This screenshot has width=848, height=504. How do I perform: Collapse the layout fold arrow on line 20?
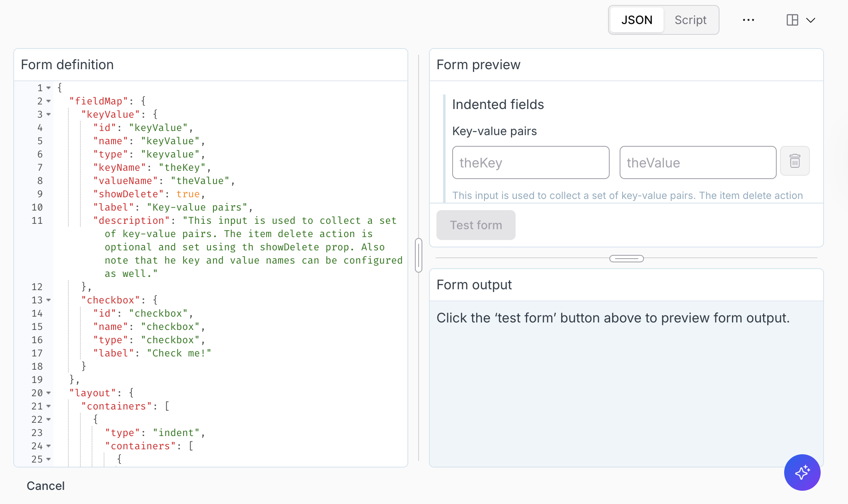click(x=48, y=393)
